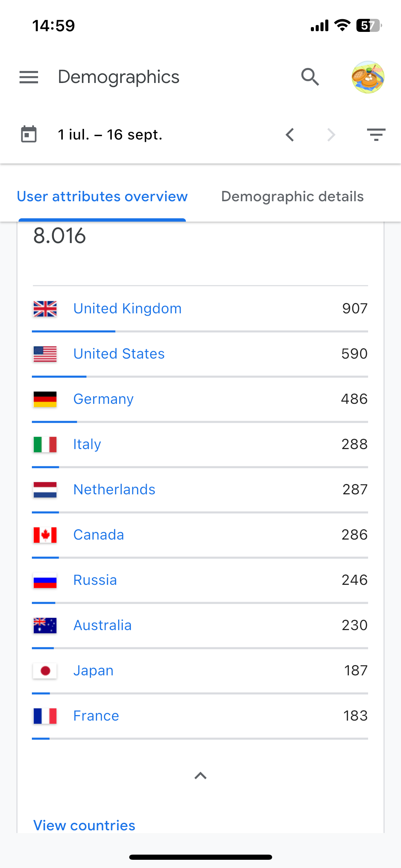Select the France country link

point(96,716)
